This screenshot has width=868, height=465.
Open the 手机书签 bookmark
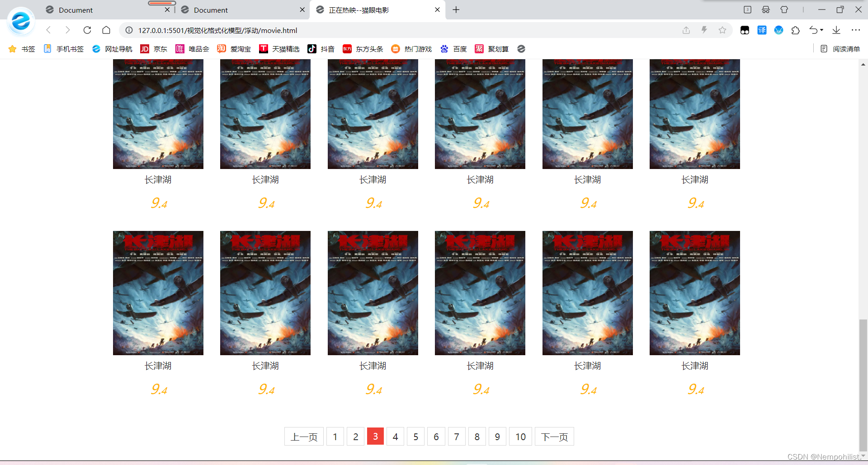pyautogui.click(x=64, y=49)
